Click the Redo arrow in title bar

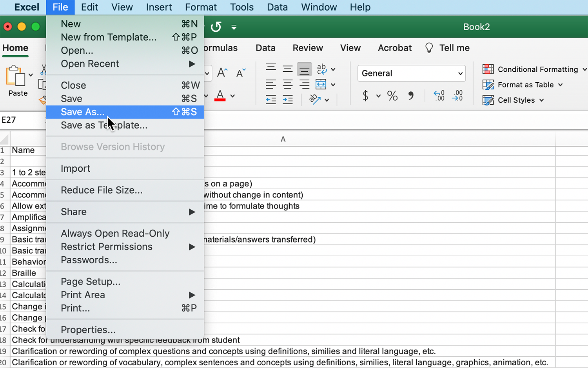click(x=216, y=27)
